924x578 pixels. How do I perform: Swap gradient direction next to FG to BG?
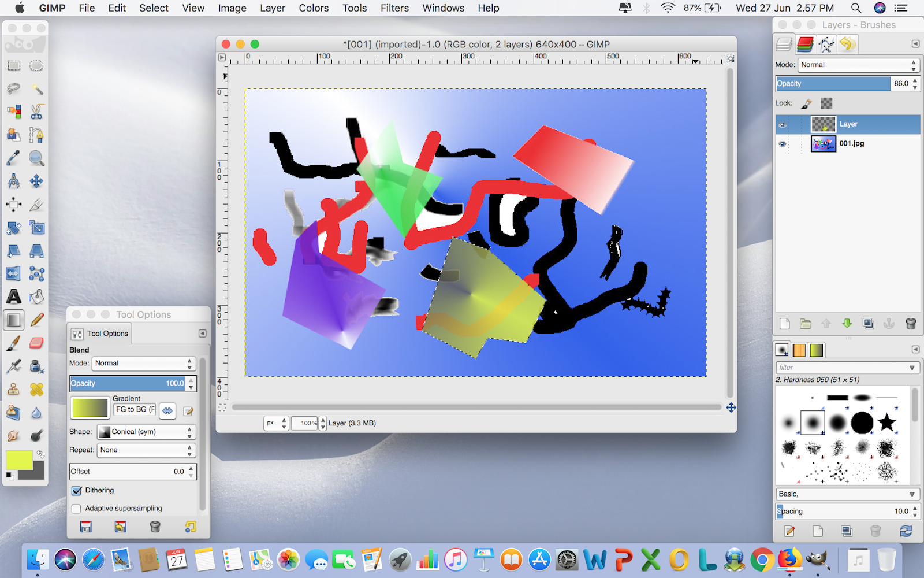pyautogui.click(x=167, y=411)
